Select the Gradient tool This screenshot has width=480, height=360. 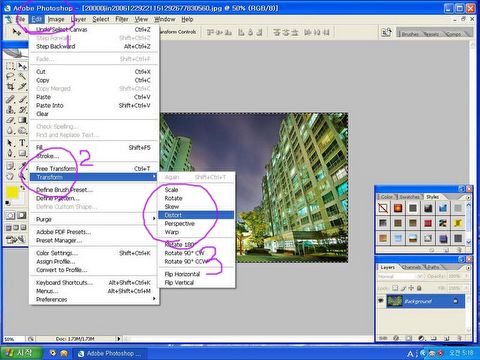coord(22,120)
